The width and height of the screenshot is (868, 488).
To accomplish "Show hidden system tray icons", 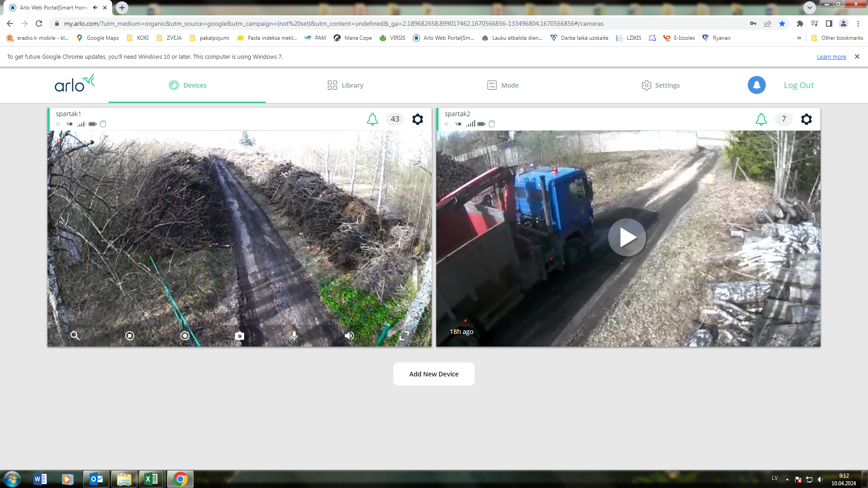I will tap(787, 479).
